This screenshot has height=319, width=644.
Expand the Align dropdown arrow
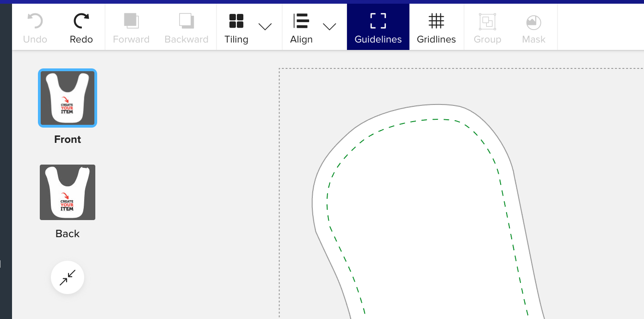329,27
